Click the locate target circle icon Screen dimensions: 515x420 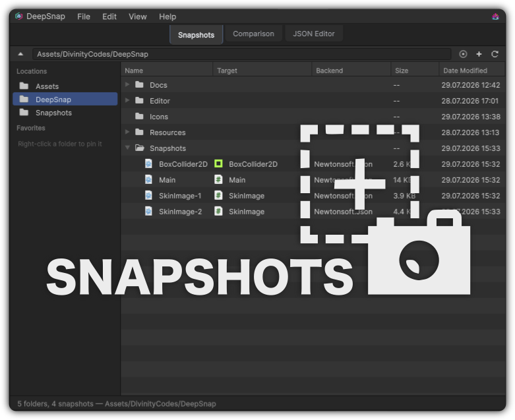coord(463,54)
